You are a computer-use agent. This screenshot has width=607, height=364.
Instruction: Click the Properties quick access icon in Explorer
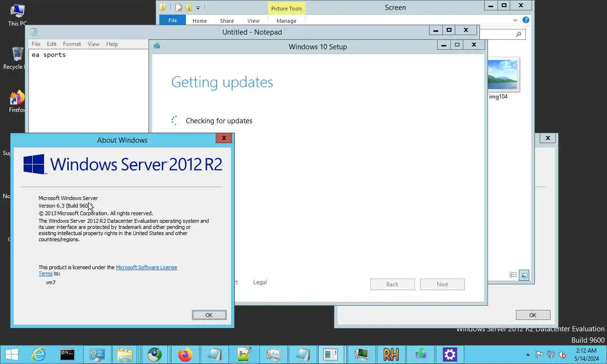click(179, 8)
